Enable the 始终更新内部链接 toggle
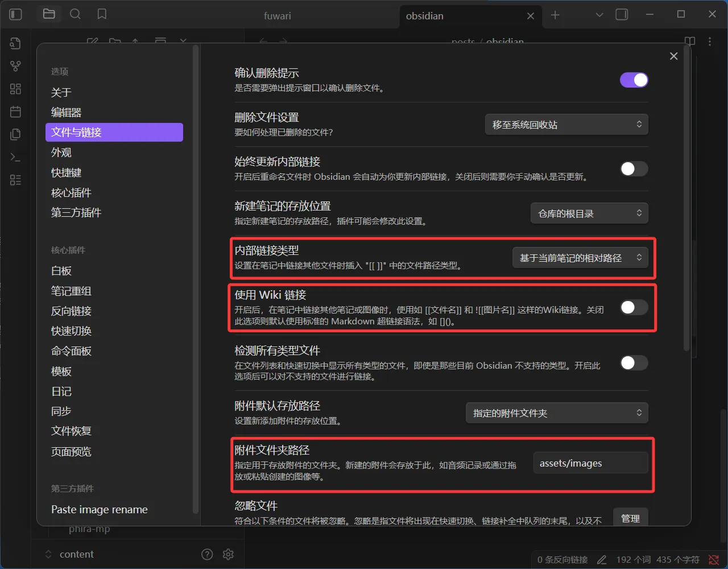Viewport: 728px width, 569px height. tap(634, 169)
